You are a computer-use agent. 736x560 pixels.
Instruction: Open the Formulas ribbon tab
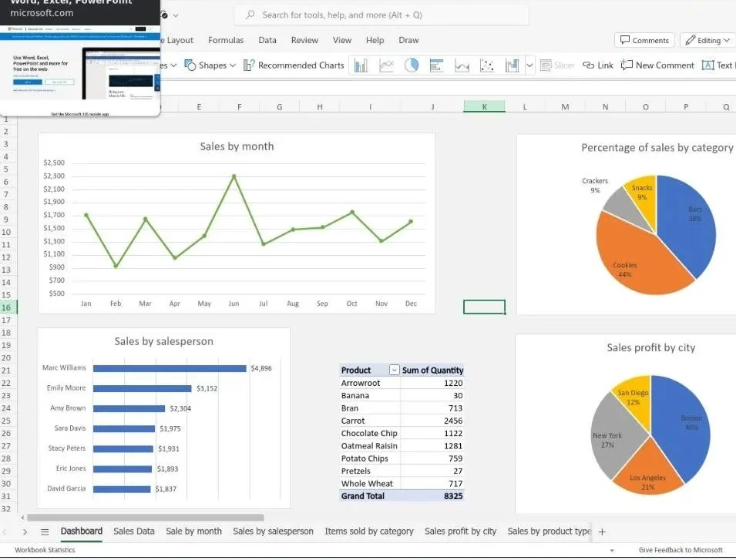226,40
